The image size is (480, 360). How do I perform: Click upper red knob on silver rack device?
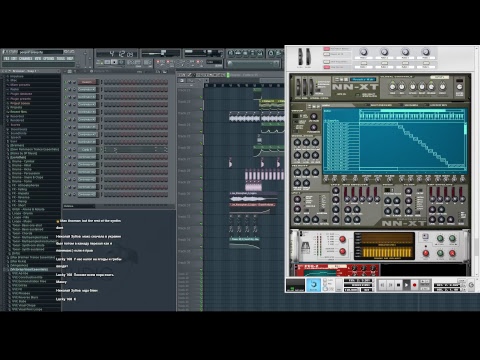pos(342,239)
